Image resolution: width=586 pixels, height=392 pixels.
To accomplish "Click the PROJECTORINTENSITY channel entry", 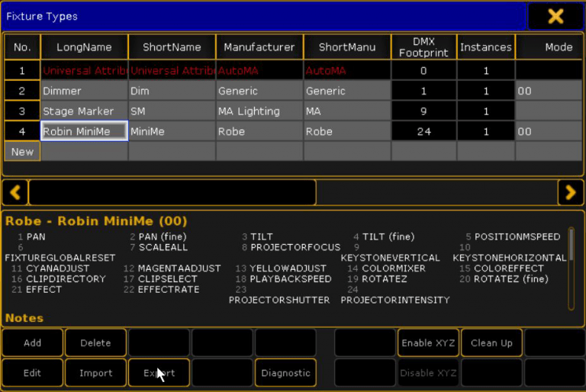I will pyautogui.click(x=395, y=300).
